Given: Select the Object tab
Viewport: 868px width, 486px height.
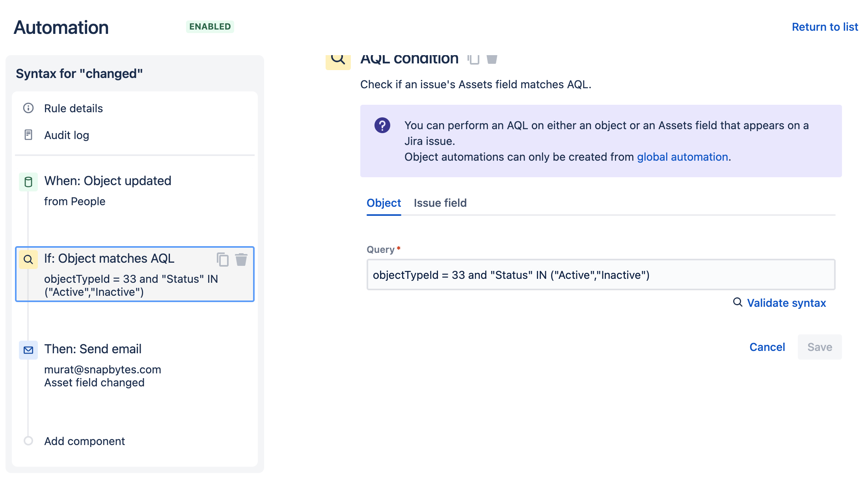Looking at the screenshot, I should click(384, 203).
